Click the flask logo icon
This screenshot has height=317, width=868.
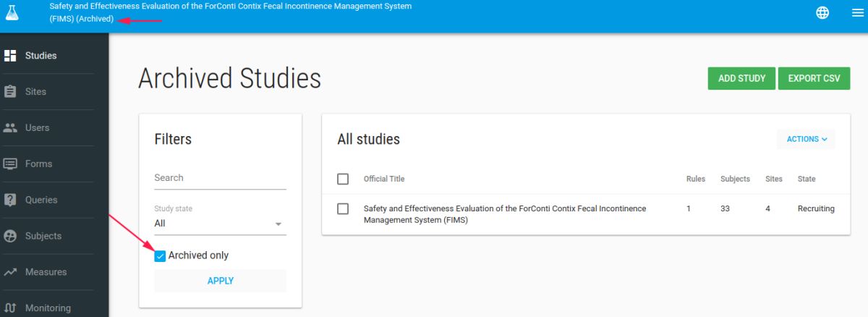coord(12,12)
